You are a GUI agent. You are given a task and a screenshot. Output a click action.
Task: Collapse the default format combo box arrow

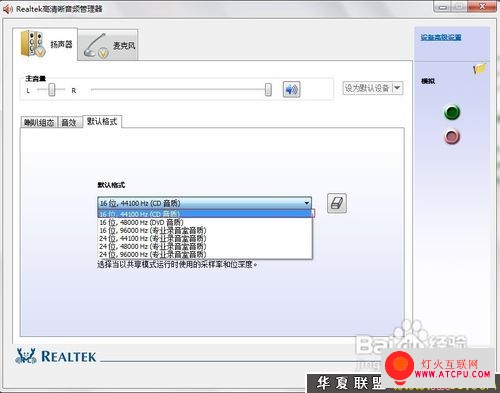(307, 203)
